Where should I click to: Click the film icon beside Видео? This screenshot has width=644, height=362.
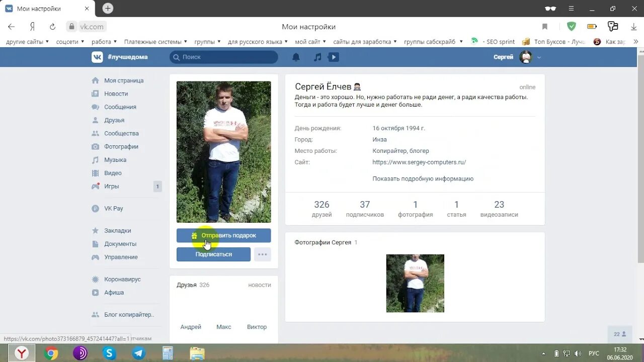click(x=95, y=173)
